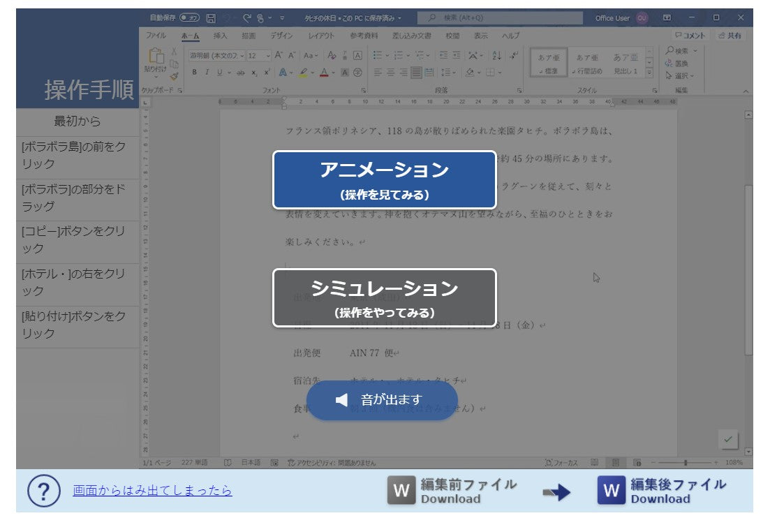
Task: Open the Format Painter tool
Action: tap(173, 75)
